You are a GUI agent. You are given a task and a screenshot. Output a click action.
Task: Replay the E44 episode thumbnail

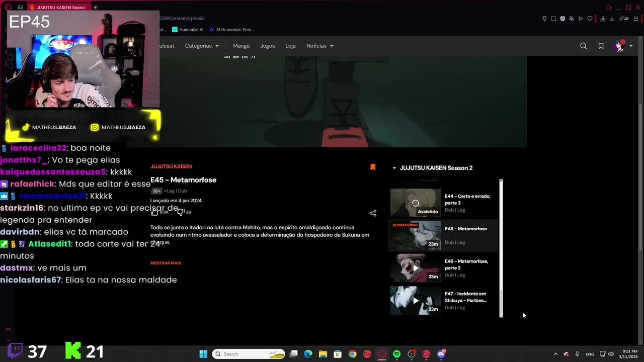point(416,203)
